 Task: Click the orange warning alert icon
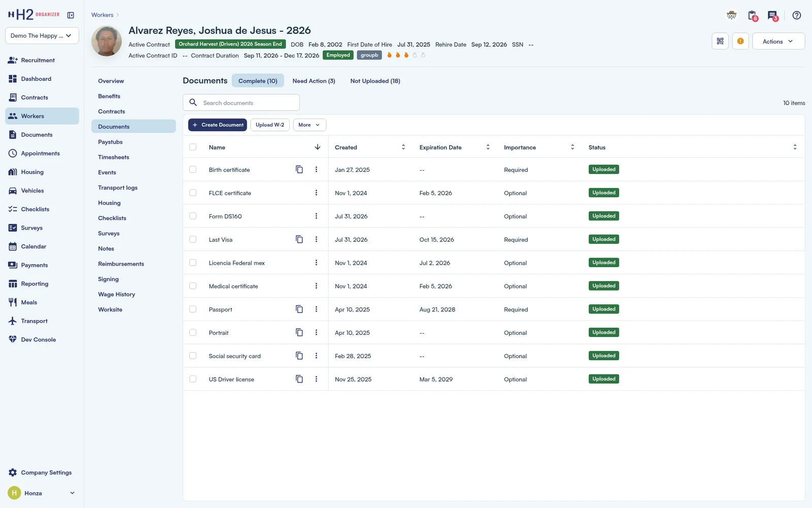point(740,41)
